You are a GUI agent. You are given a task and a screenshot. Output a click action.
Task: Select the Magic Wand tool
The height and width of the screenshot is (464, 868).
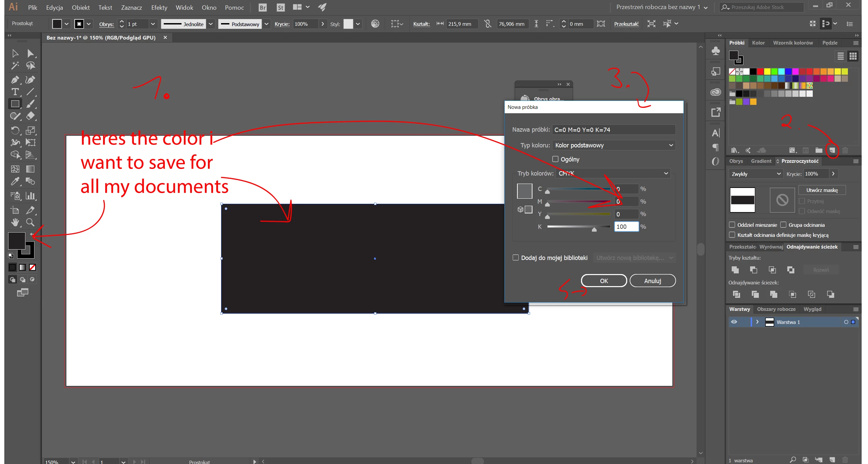click(14, 65)
